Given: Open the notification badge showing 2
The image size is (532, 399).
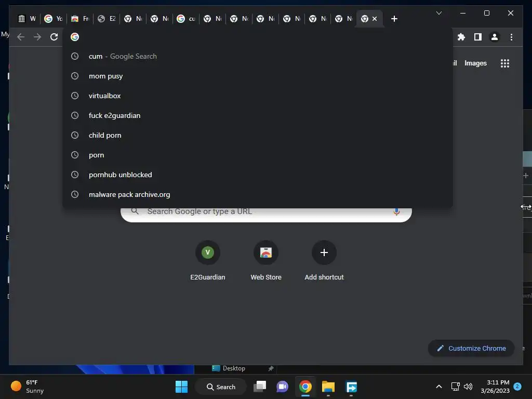Looking at the screenshot, I should 517,387.
